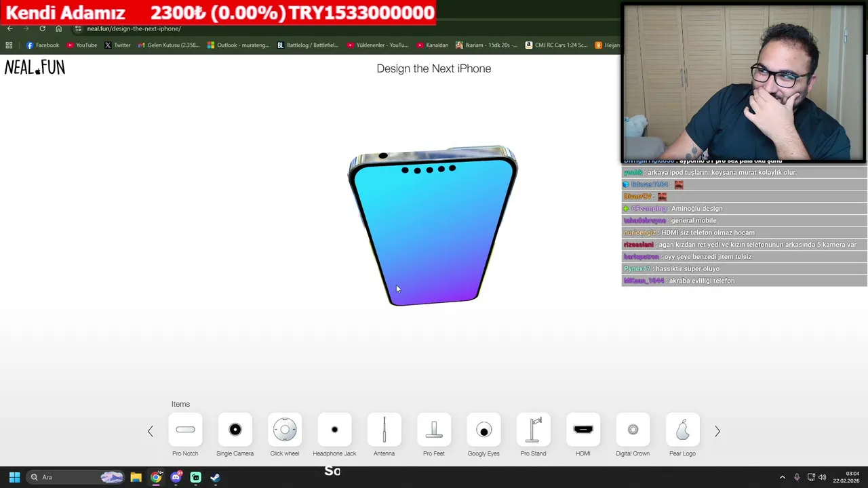Open the YouTube bookmark
The height and width of the screenshot is (488, 868).
pyautogui.click(x=81, y=45)
